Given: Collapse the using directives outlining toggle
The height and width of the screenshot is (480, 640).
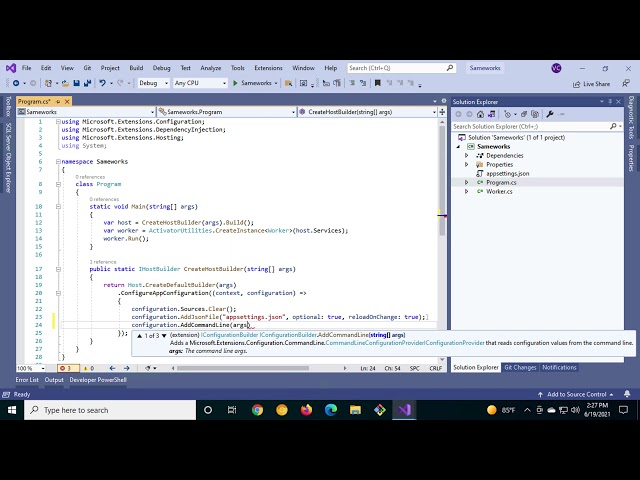Looking at the screenshot, I should pyautogui.click(x=58, y=122).
